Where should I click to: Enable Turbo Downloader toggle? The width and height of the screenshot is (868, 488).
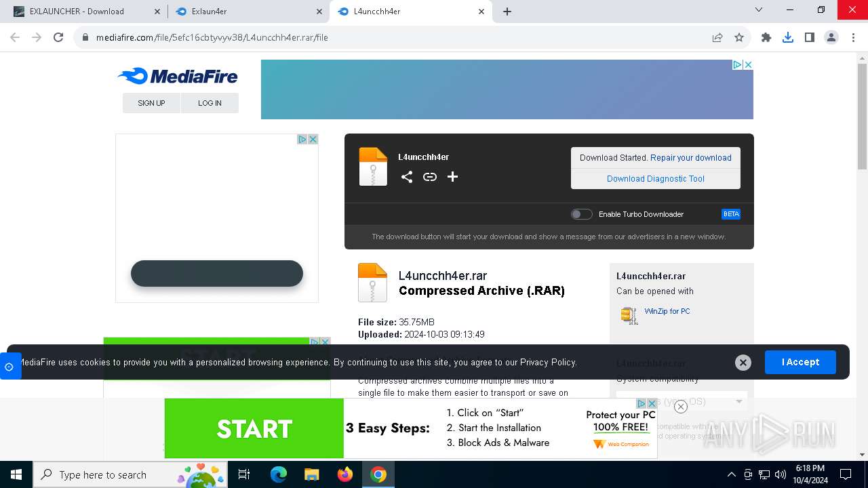pyautogui.click(x=581, y=214)
